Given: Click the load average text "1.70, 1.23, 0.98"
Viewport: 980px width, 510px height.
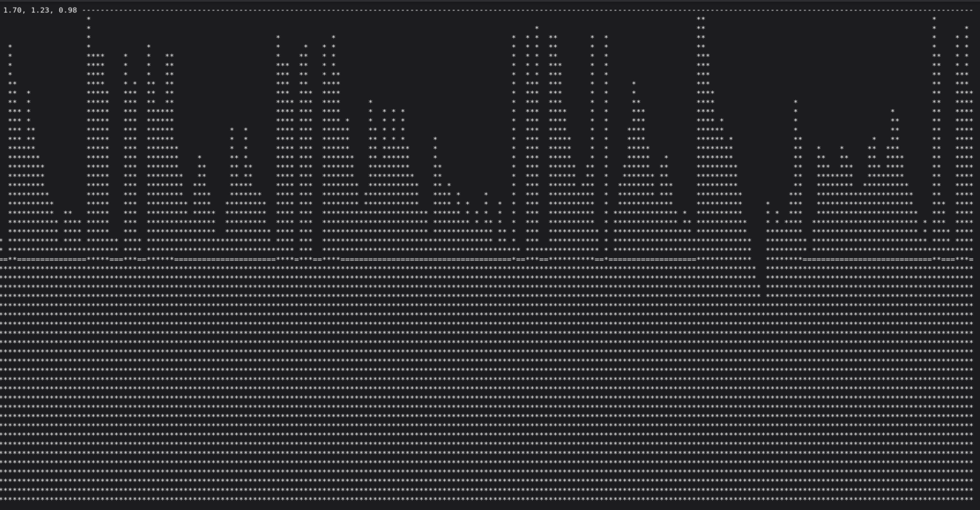Looking at the screenshot, I should coord(40,10).
